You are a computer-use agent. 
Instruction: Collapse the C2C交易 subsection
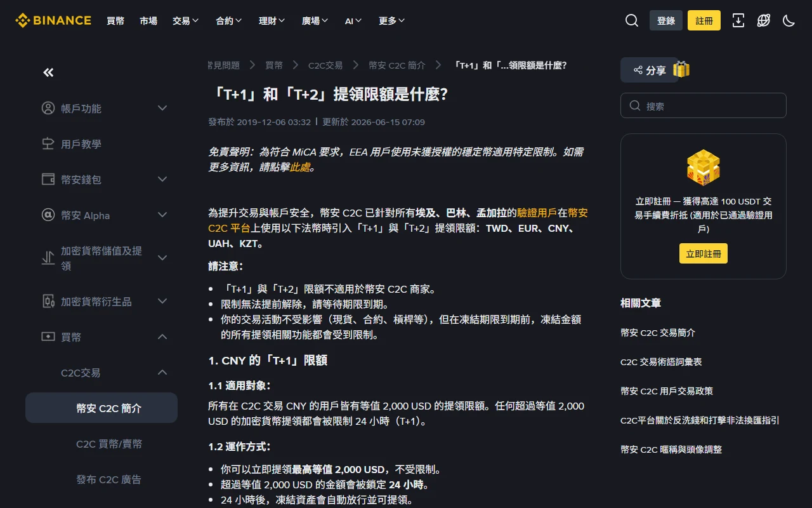162,372
